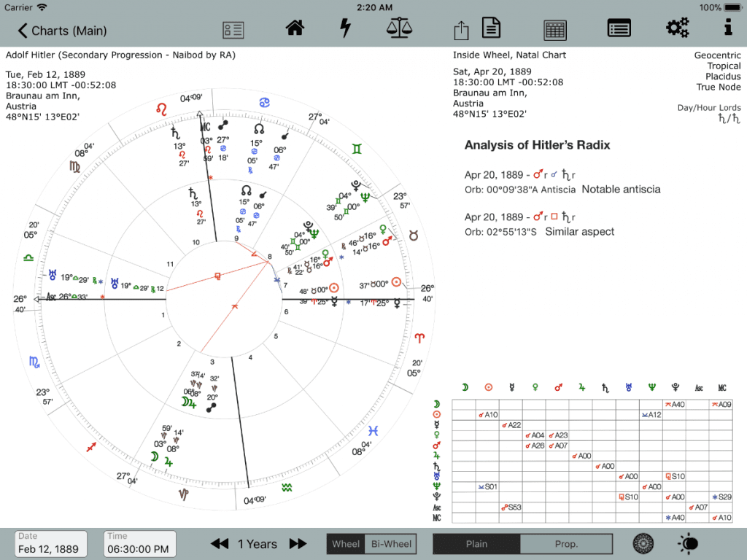Tap the sun-moon eclipse icon
Image resolution: width=747 pixels, height=560 pixels.
tap(688, 543)
